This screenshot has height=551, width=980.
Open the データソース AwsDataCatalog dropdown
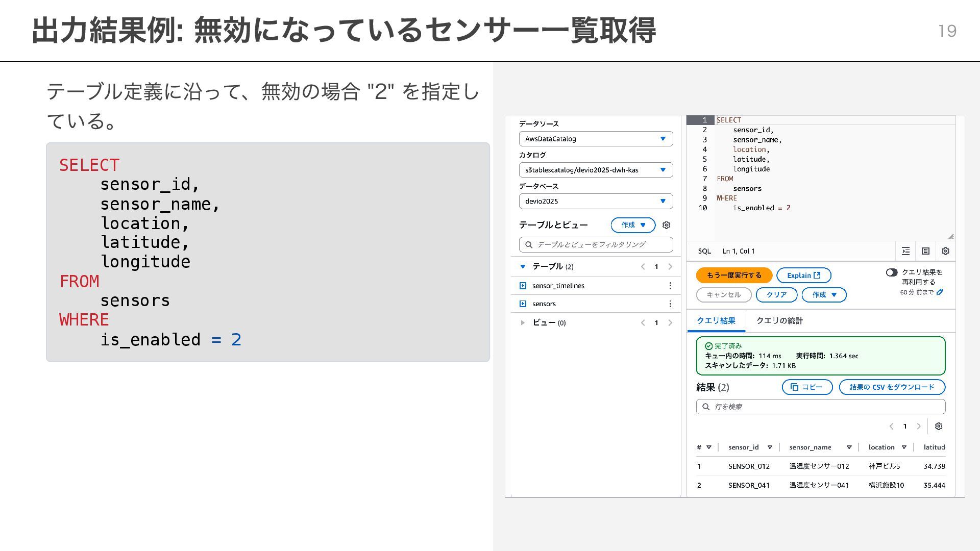click(x=596, y=139)
